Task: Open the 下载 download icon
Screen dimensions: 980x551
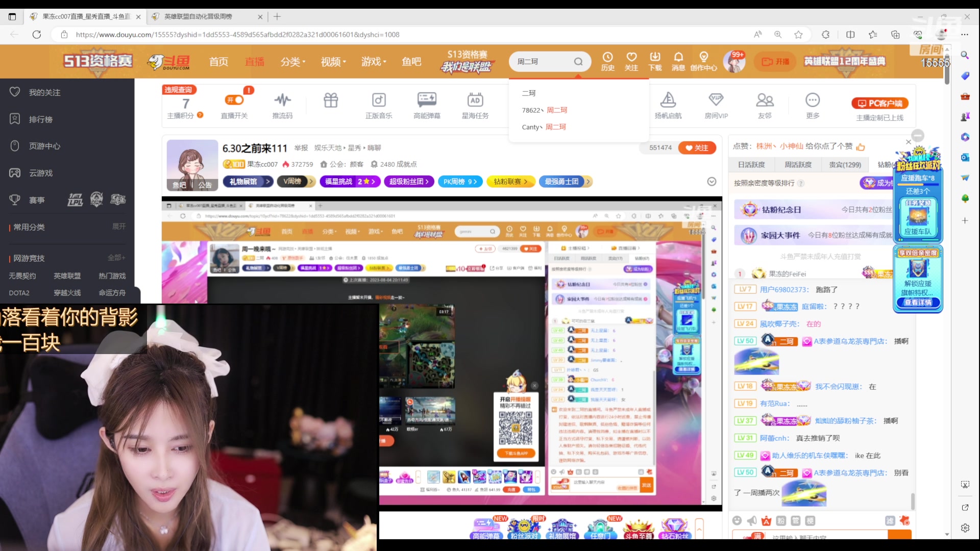Action: click(655, 61)
